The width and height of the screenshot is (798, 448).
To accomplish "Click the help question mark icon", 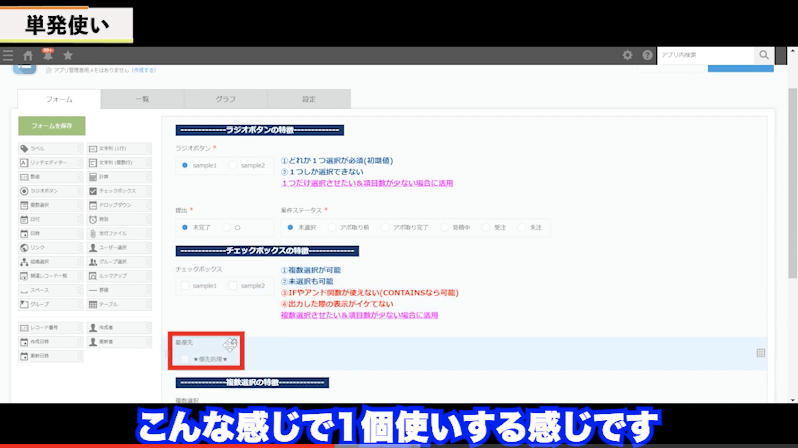I will (647, 56).
